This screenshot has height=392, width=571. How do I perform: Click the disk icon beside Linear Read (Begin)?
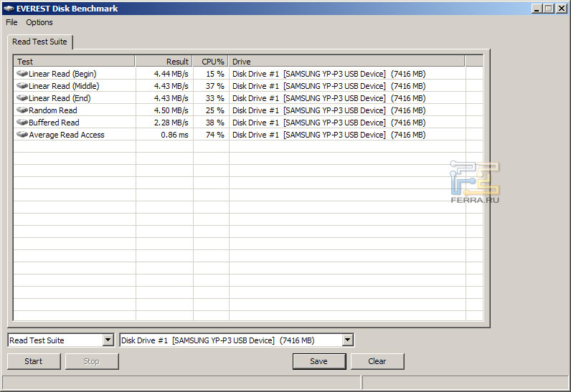pyautogui.click(x=22, y=74)
